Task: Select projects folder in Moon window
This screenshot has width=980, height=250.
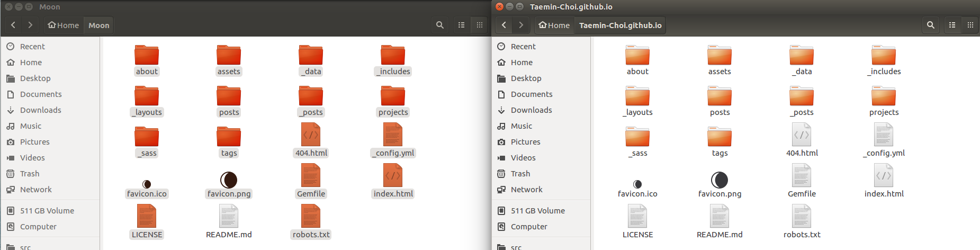Action: 393,101
